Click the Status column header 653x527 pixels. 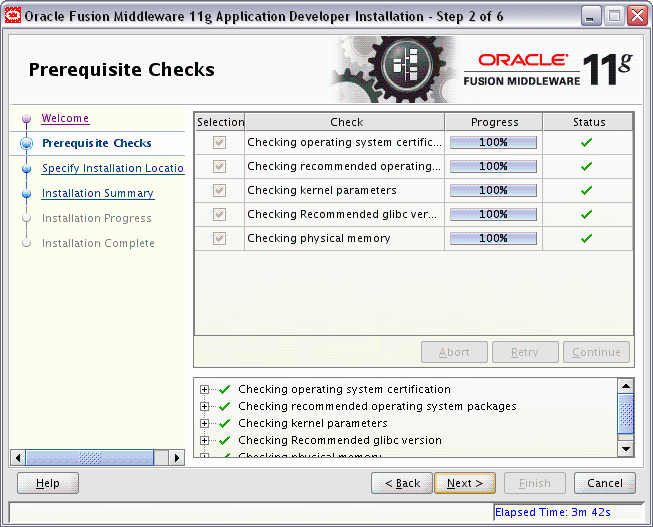point(588,122)
